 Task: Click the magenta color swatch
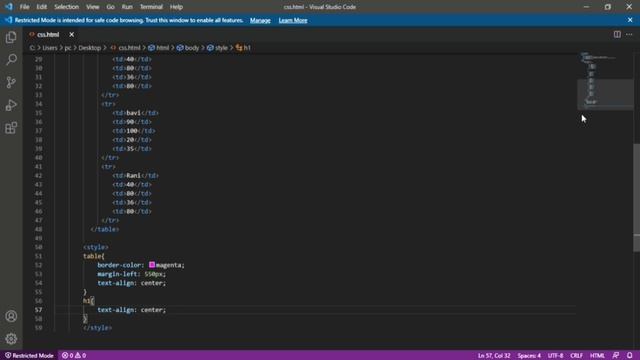152,265
